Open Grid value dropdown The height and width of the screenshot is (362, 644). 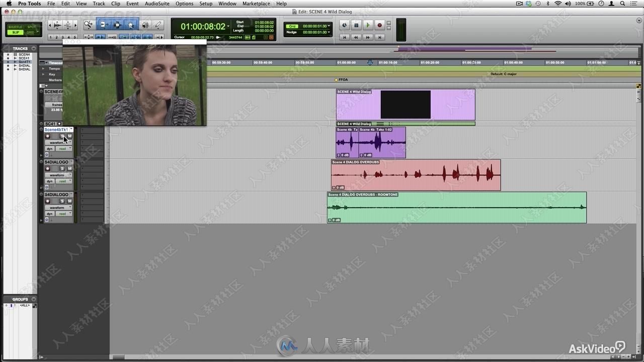(x=329, y=26)
